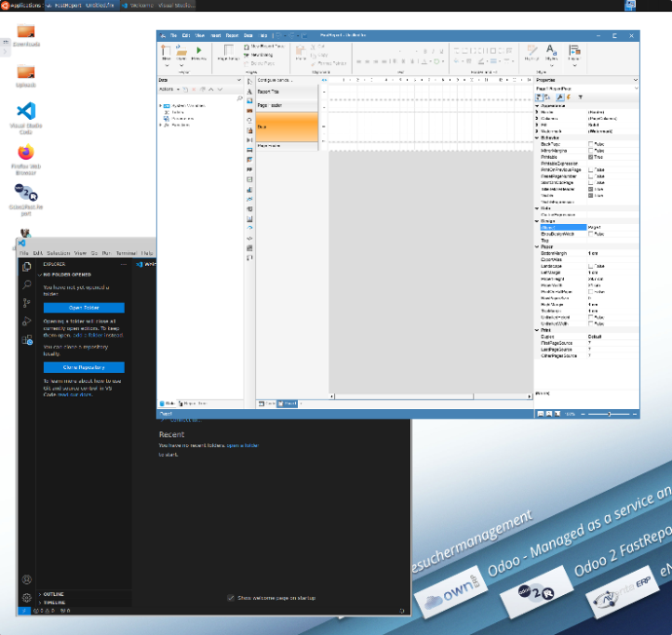Expand the TIMELINE section in Explorer
Image resolution: width=672 pixels, height=635 pixels.
(54, 603)
